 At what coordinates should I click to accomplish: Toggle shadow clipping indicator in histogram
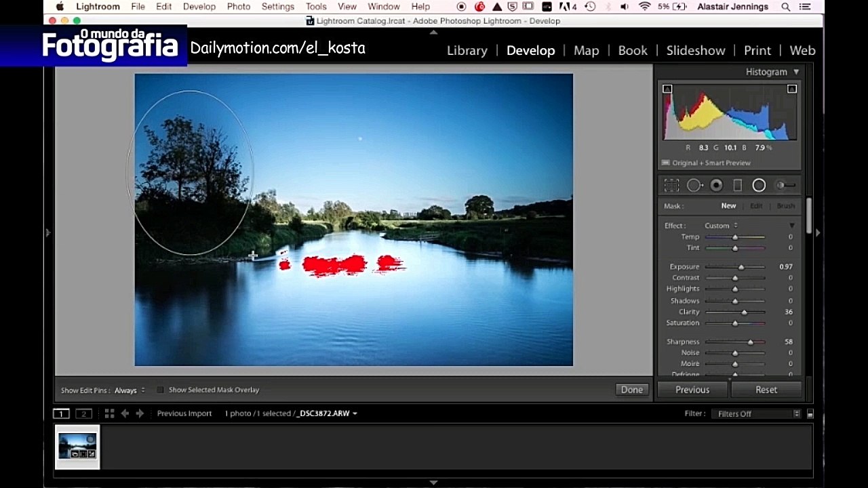click(x=667, y=89)
